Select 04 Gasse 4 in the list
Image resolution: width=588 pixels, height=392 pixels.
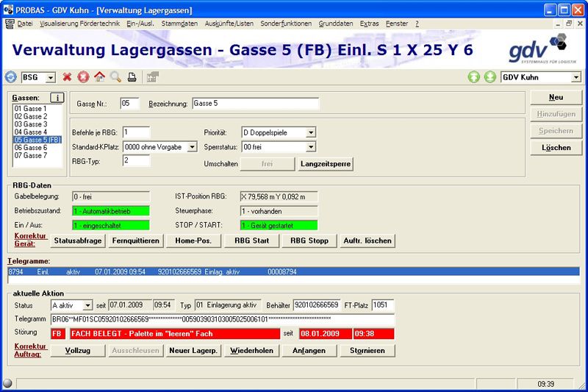click(x=37, y=132)
